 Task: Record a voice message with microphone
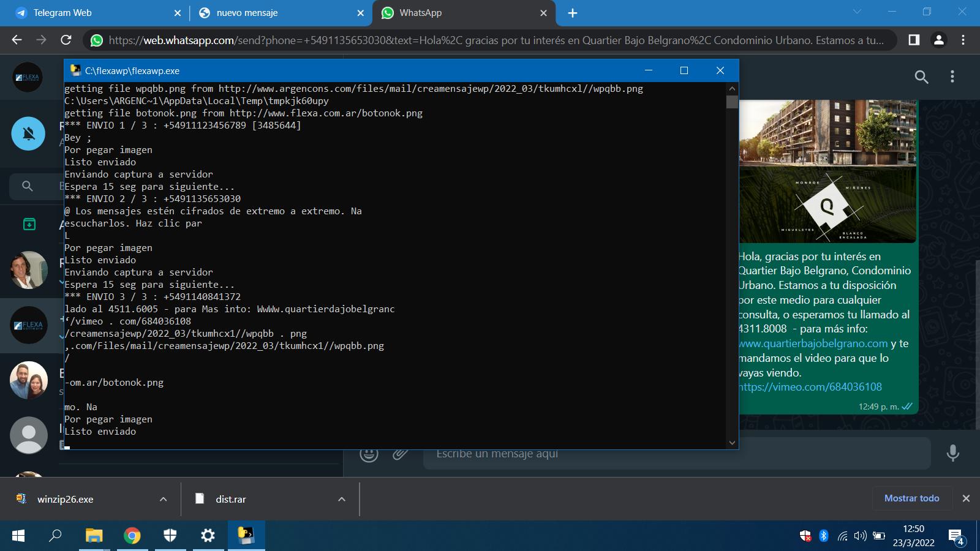[x=952, y=453]
